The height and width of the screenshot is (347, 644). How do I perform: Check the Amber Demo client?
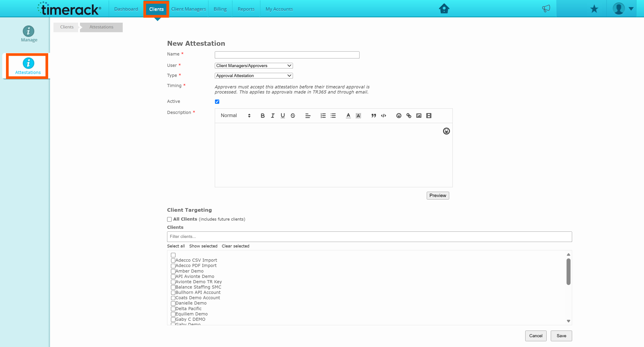173,271
